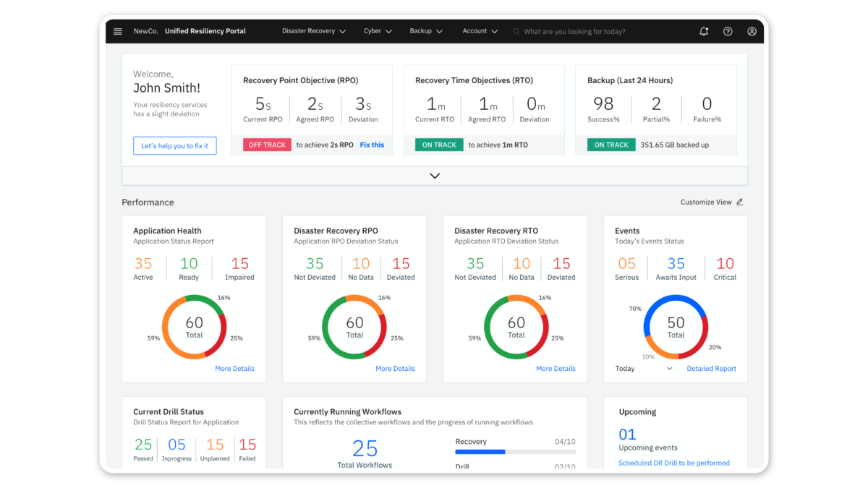
Task: Open the hamburger navigation menu
Action: (x=118, y=32)
